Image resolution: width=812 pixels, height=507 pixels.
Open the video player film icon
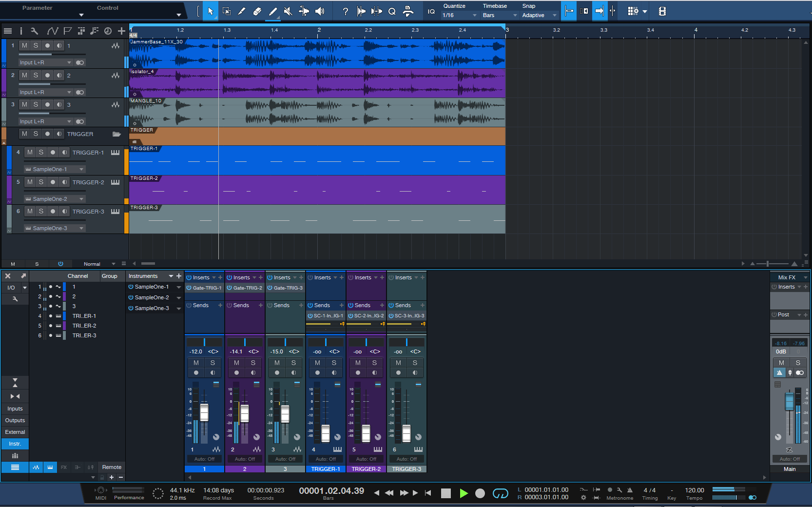point(662,11)
